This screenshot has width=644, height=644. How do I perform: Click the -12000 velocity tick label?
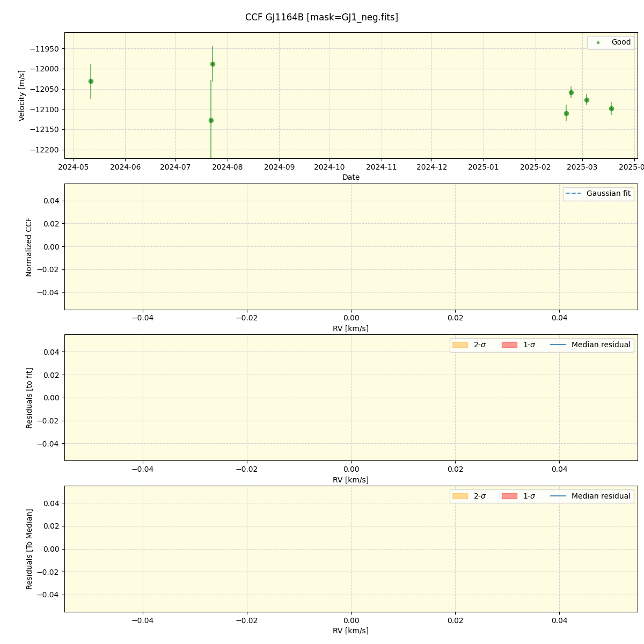tap(45, 69)
